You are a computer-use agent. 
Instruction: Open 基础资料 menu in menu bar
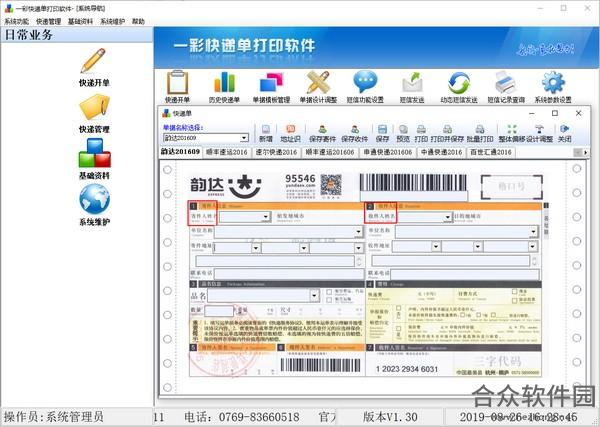tap(80, 21)
